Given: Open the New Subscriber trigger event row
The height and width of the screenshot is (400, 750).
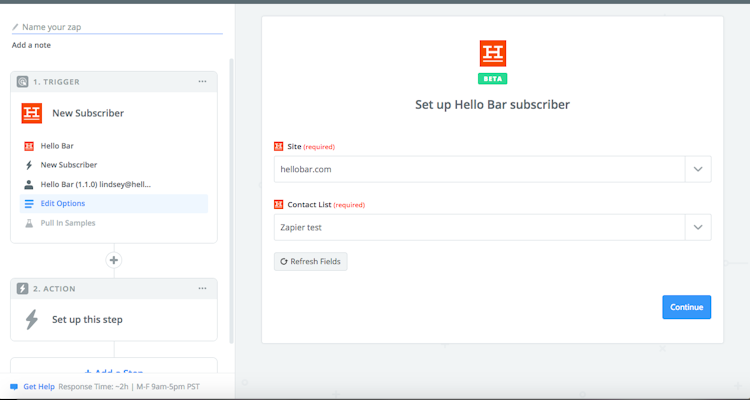Looking at the screenshot, I should coord(114,165).
